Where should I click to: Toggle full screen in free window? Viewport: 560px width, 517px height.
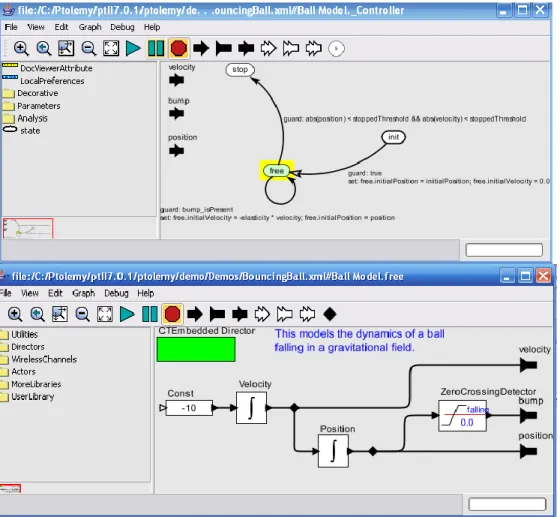tap(105, 314)
